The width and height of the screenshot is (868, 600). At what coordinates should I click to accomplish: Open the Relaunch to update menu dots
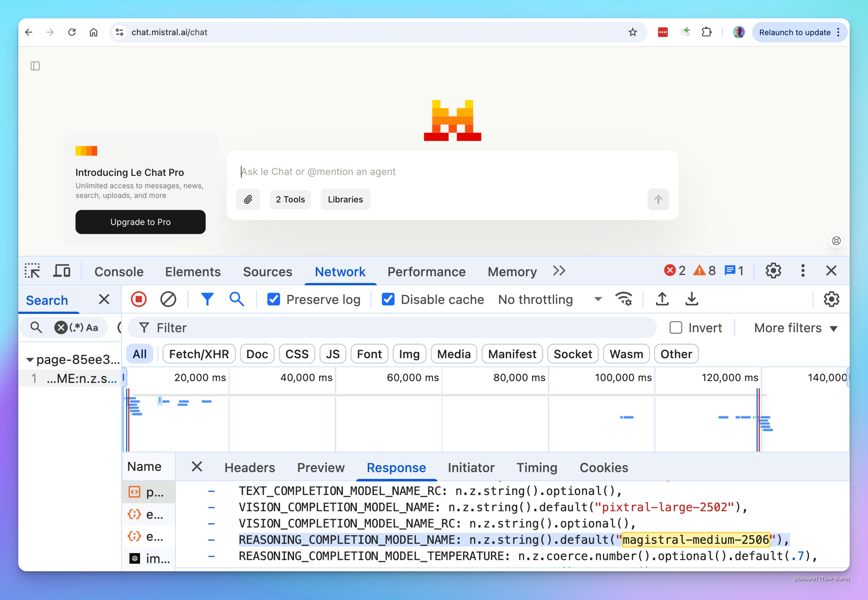click(838, 32)
